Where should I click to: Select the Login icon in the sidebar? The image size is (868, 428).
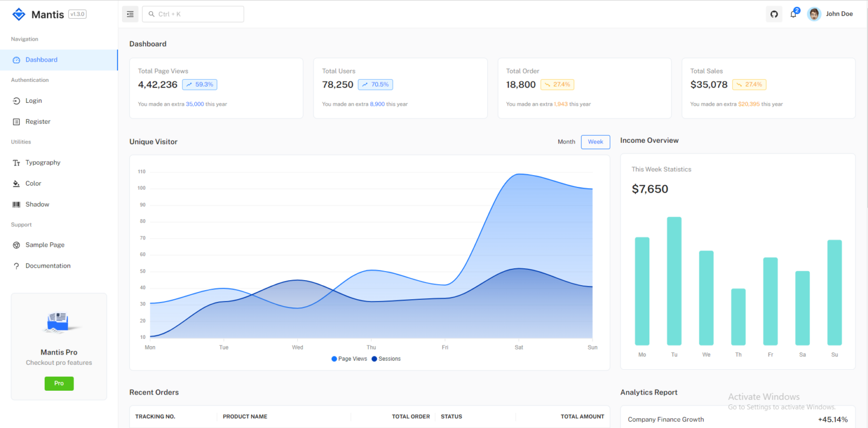17,101
